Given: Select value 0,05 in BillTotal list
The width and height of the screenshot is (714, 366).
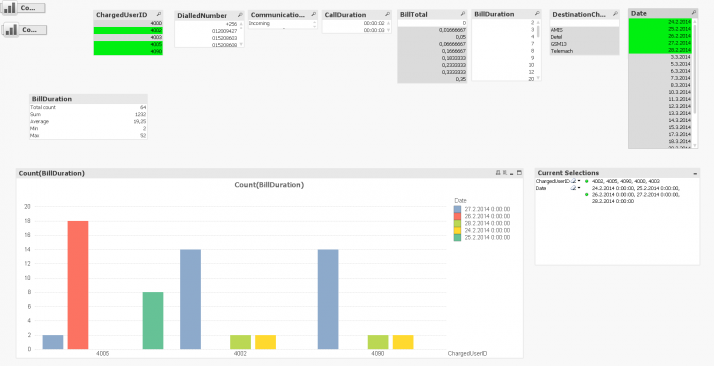Looking at the screenshot, I should point(432,36).
